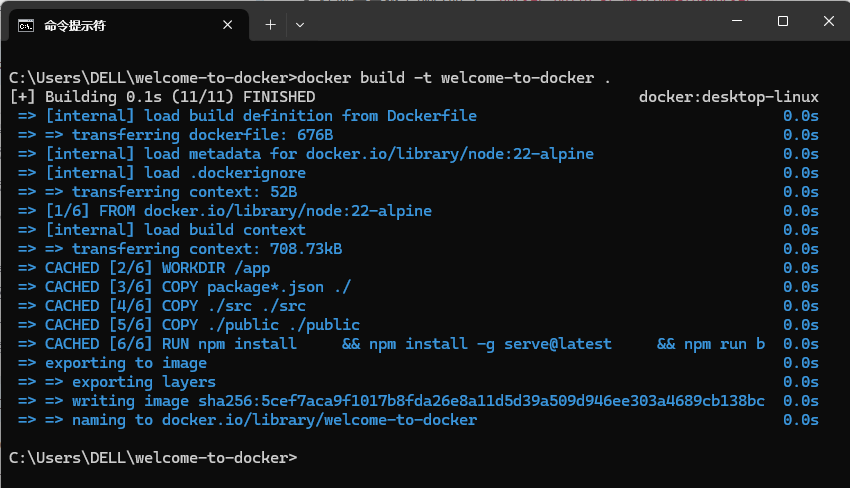Click [1/6] FROM docker.io/library/node:22-alpine line
This screenshot has height=488, width=850.
224,211
